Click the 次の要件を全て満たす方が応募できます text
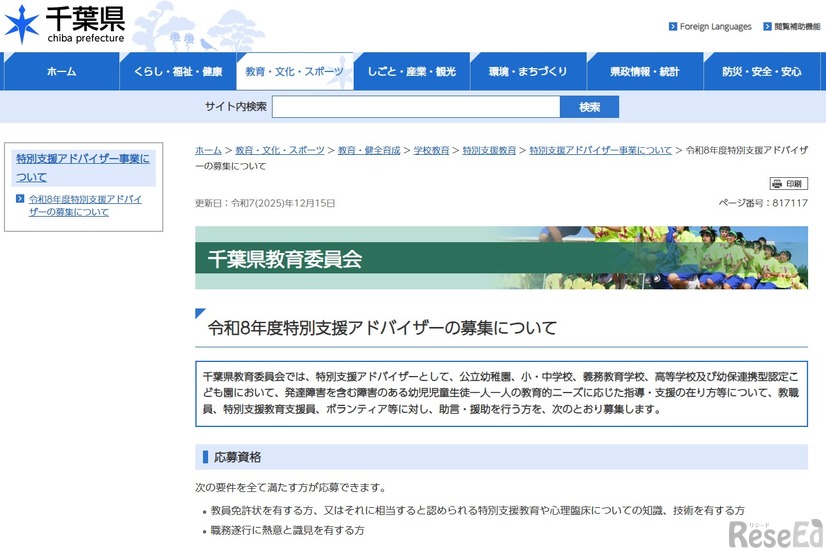The image size is (826, 550). click(291, 487)
